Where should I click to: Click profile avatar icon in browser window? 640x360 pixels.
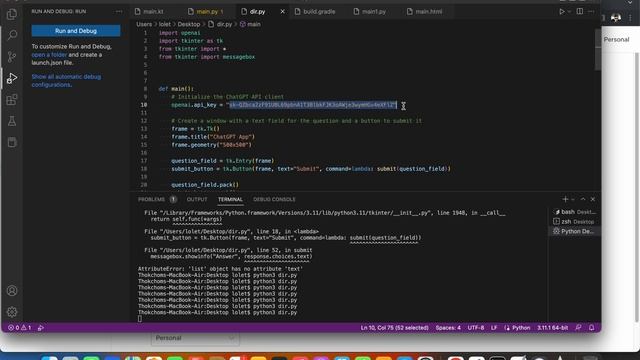616,18
